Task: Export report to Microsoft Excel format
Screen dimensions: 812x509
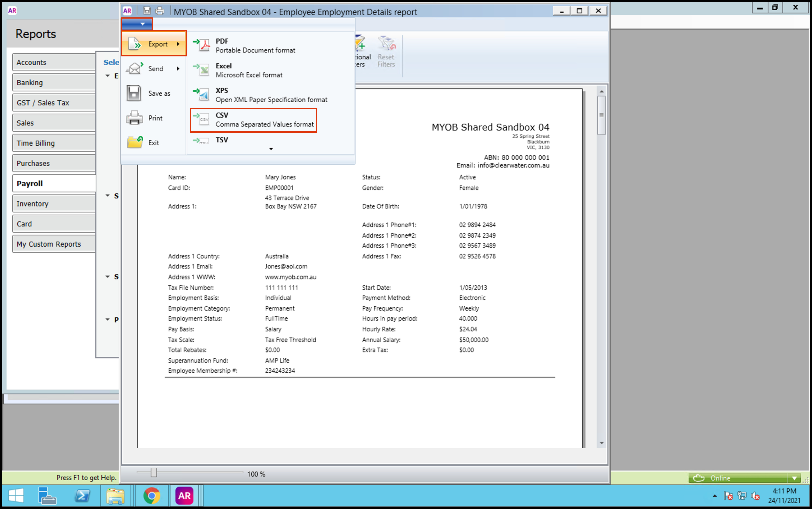Action: tap(248, 70)
